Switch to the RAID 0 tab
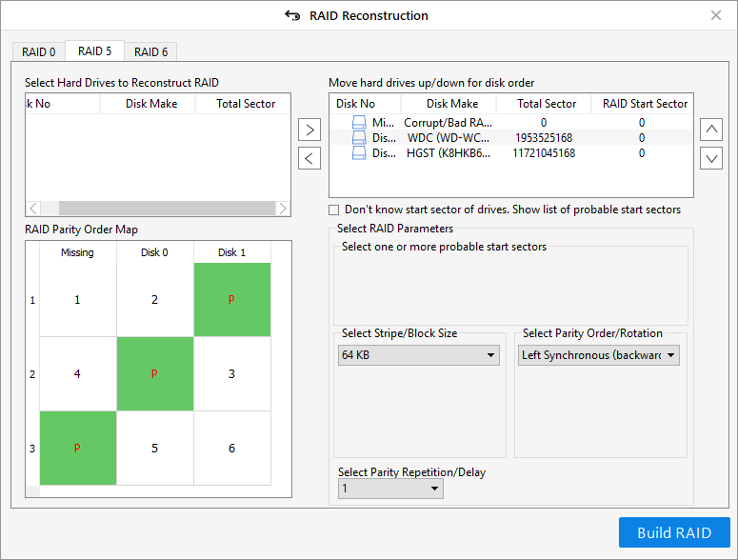Viewport: 738px width, 560px height. pos(39,52)
